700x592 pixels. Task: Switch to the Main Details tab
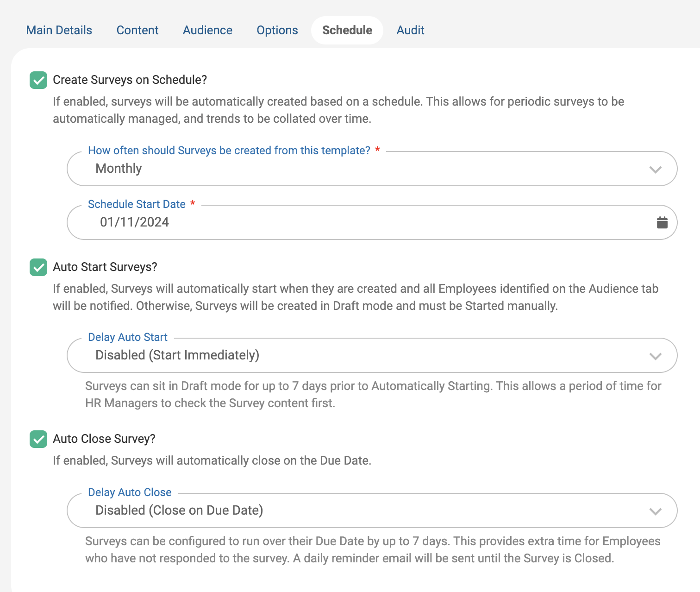pos(59,30)
